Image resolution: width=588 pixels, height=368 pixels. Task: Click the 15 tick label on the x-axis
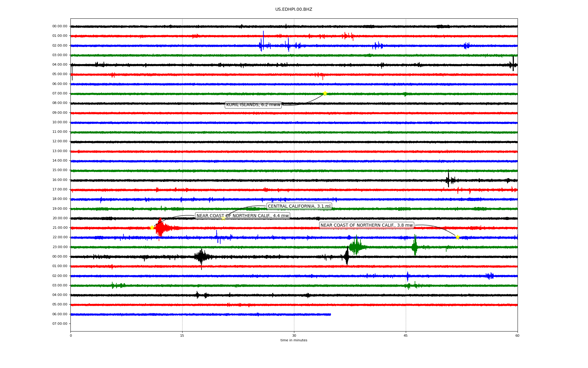182,335
